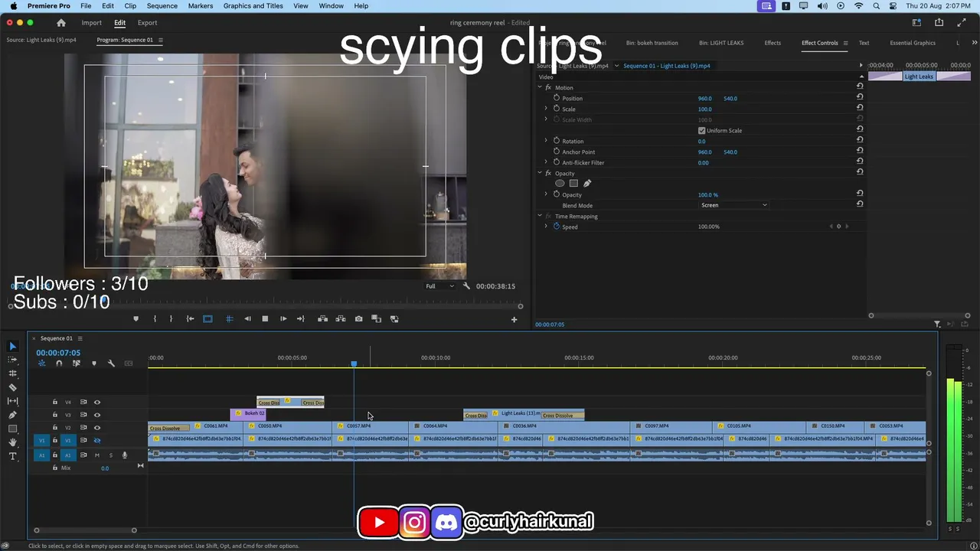Expand the Rotation property
The width and height of the screenshot is (980, 551).
coord(546,141)
